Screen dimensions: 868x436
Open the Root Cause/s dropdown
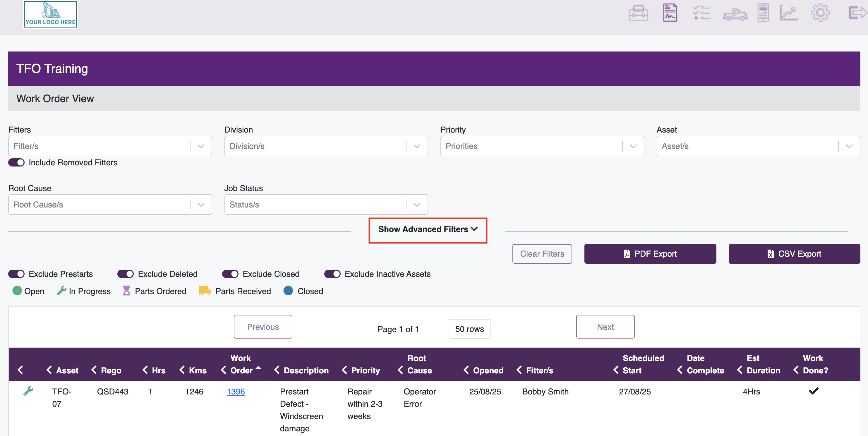(110, 205)
